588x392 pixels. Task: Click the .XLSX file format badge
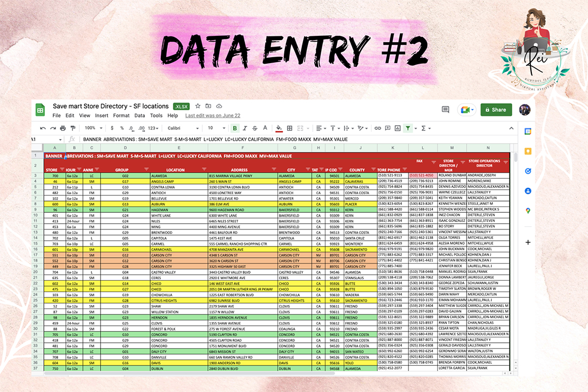tap(181, 106)
